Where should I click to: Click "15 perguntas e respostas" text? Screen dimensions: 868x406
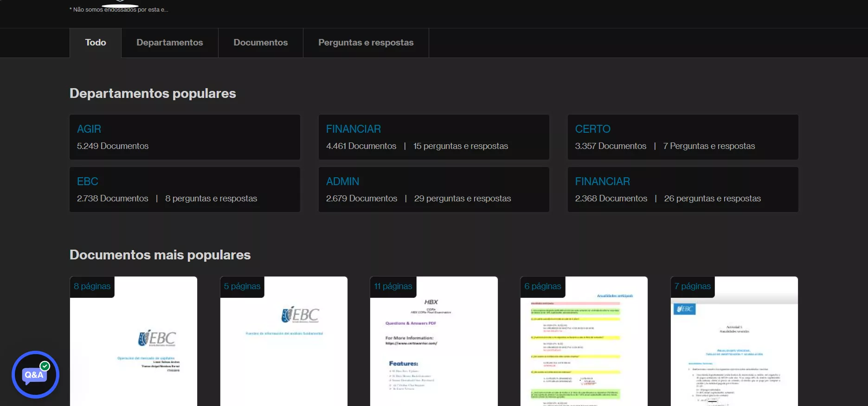[461, 146]
